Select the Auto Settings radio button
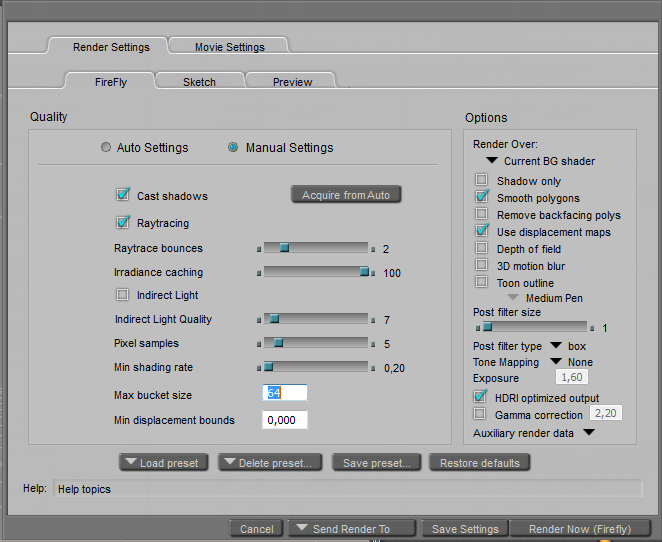Image resolution: width=662 pixels, height=542 pixels. 106,147
